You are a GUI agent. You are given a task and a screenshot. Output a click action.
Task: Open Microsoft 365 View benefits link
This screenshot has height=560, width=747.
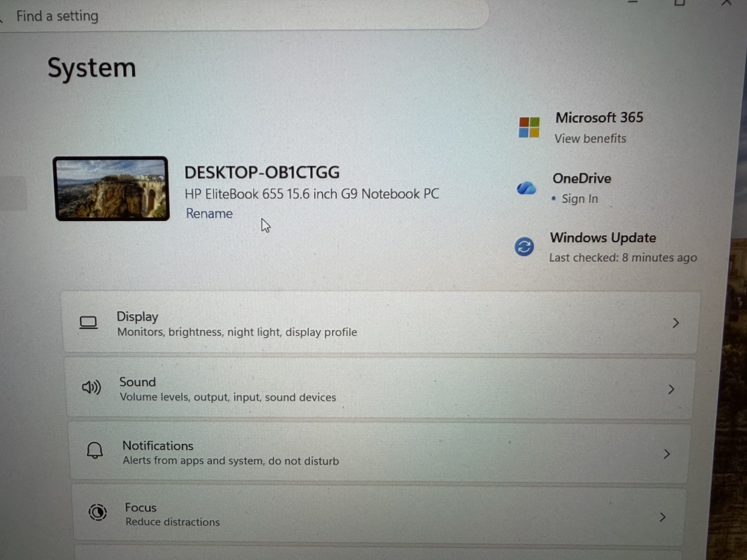coord(590,139)
